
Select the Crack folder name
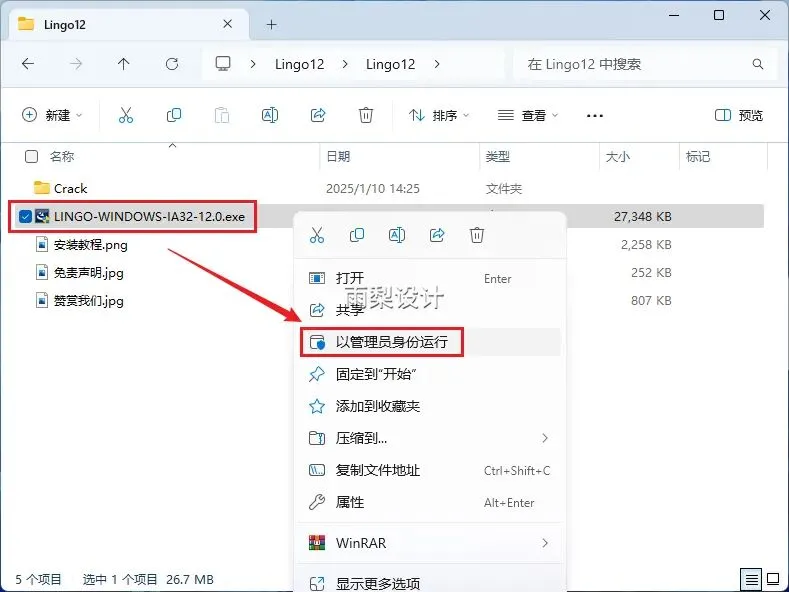pos(70,188)
